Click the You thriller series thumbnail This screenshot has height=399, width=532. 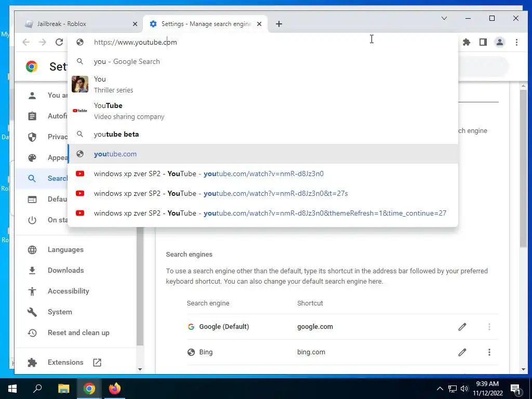tap(80, 84)
